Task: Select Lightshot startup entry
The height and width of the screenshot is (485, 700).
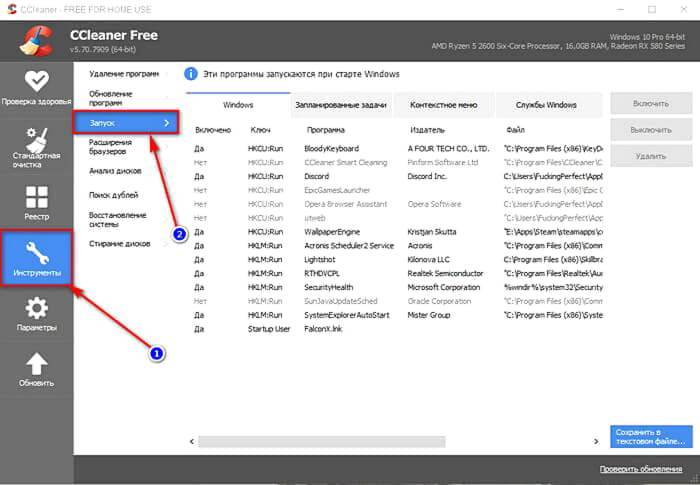Action: point(397,259)
